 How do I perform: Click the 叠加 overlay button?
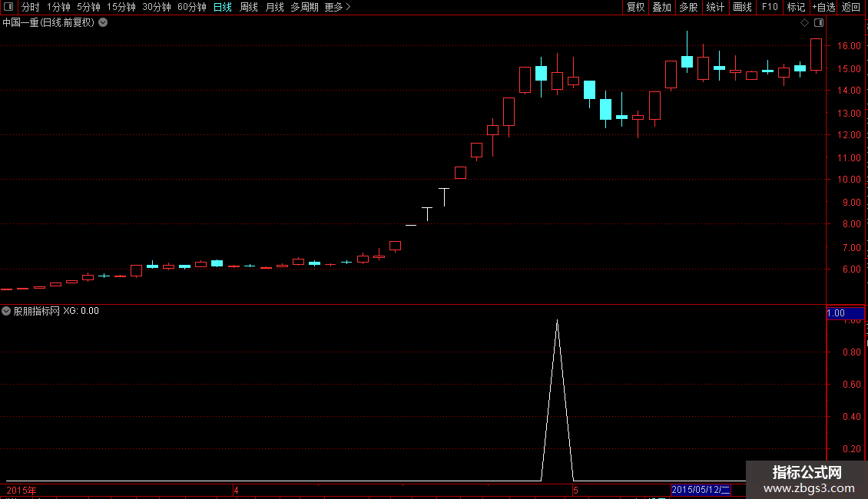click(661, 7)
